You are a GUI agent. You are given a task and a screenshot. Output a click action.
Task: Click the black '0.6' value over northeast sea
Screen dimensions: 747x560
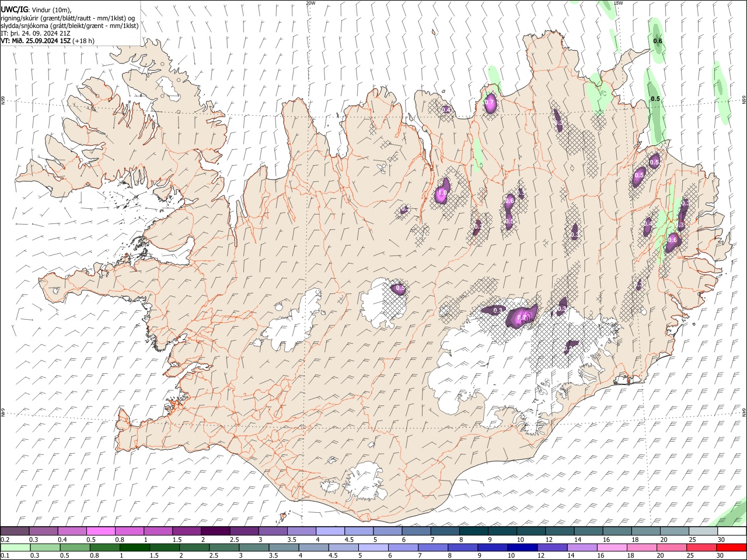click(658, 41)
